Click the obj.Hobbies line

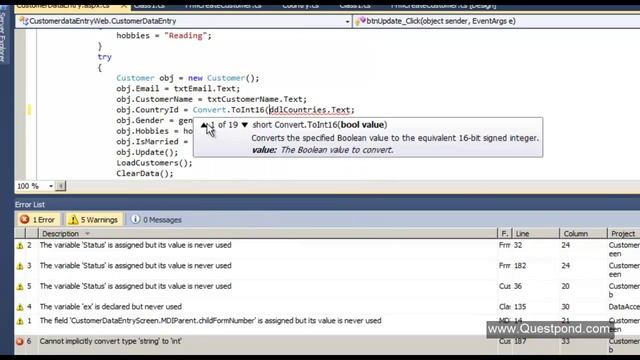click(x=154, y=131)
